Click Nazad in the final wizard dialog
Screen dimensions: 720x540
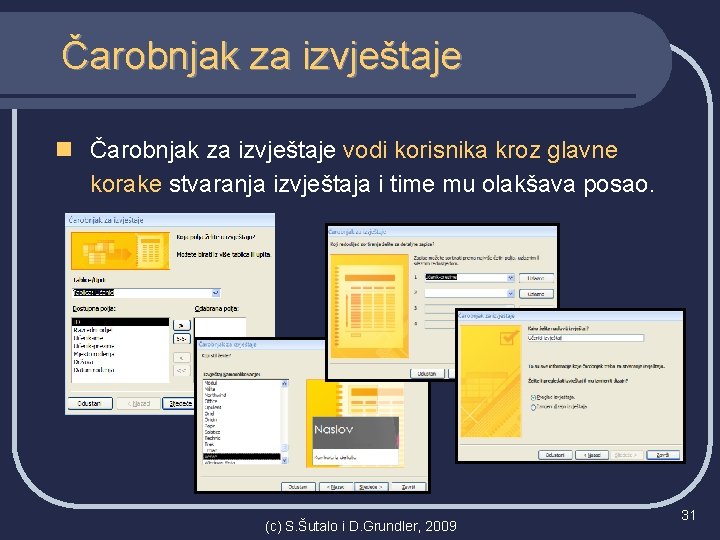tap(592, 455)
